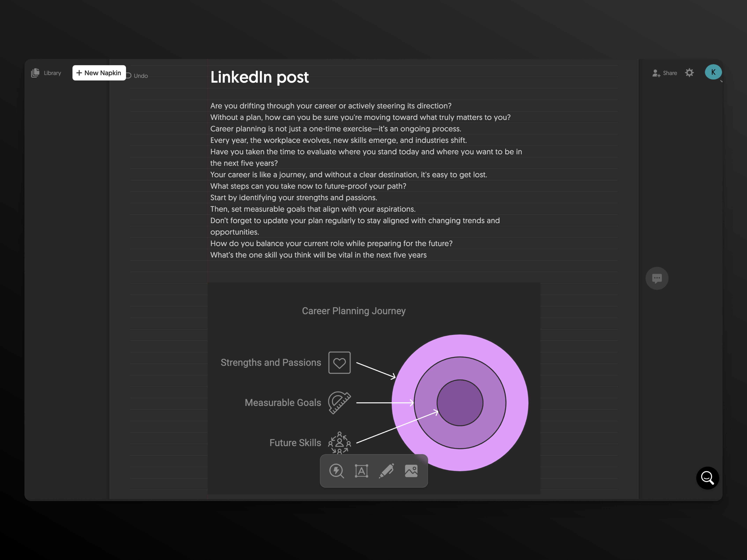Click line 'Career planning is not just'
Image resolution: width=747 pixels, height=560 pixels.
[x=336, y=129]
